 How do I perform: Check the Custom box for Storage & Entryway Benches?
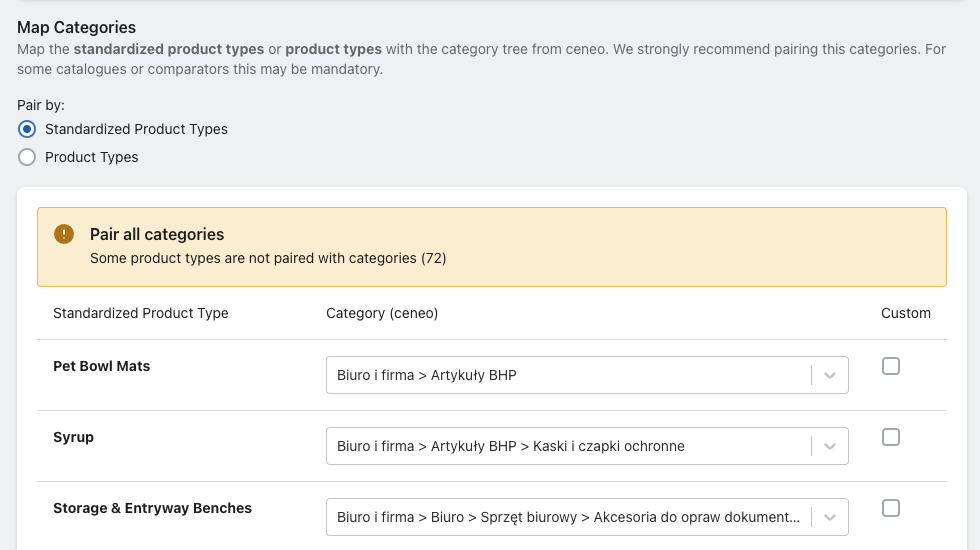click(891, 508)
